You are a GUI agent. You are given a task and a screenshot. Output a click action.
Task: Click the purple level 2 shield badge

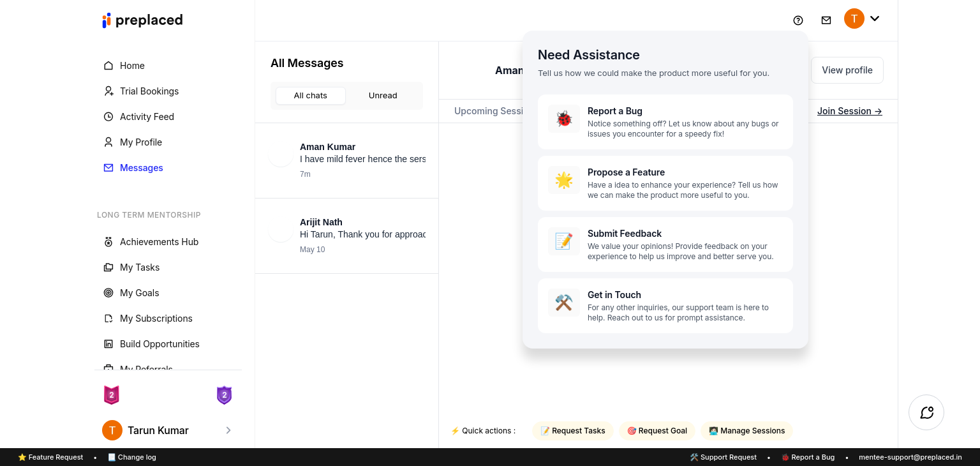pos(224,395)
